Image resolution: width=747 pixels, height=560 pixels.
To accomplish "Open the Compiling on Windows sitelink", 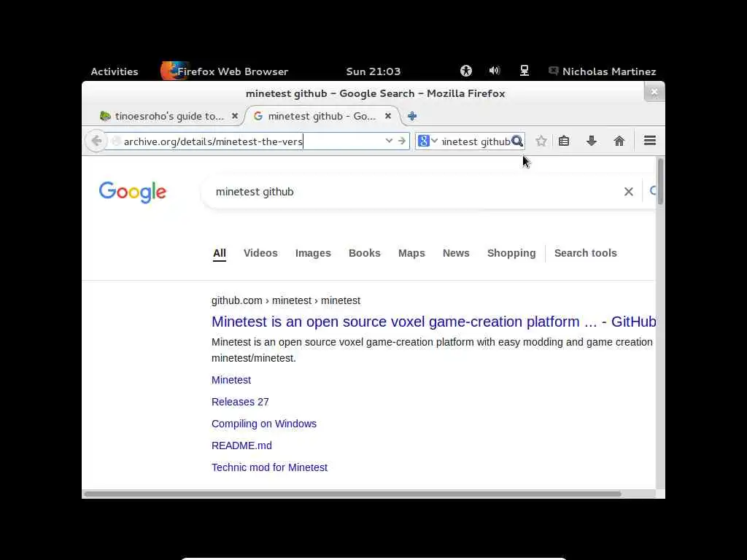I will tap(264, 424).
